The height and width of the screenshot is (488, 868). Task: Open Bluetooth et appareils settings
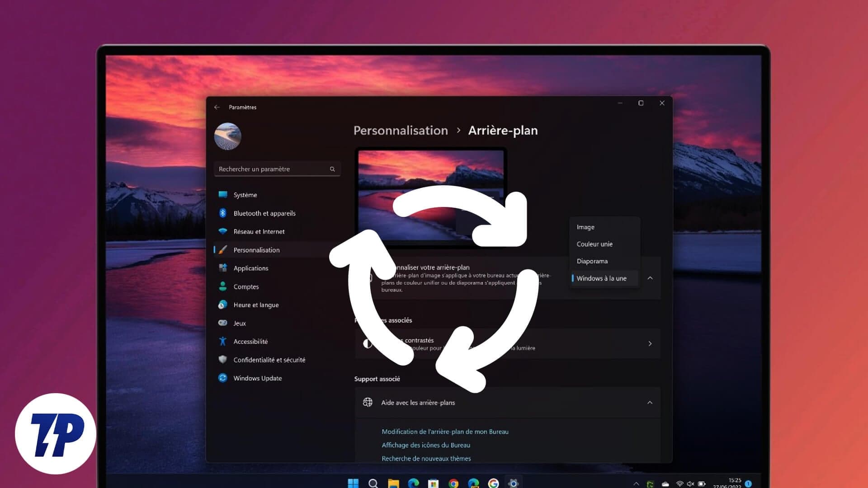pos(264,213)
